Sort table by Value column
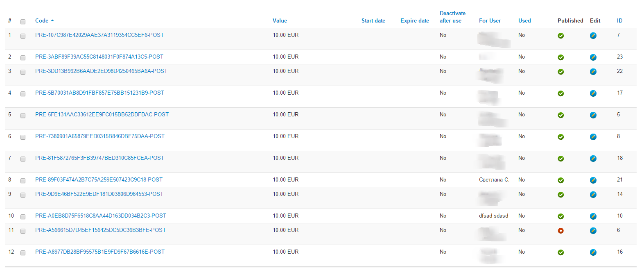This screenshot has width=644, height=268. 280,21
